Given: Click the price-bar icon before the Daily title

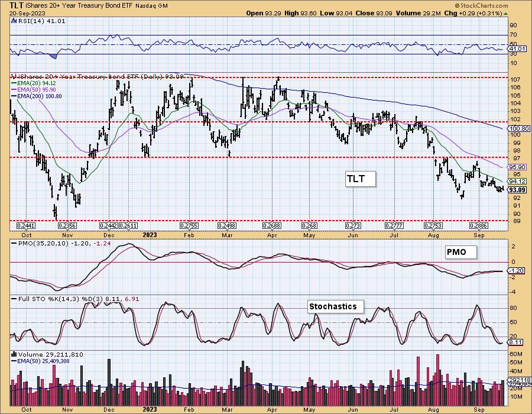Looking at the screenshot, I should (12, 76).
